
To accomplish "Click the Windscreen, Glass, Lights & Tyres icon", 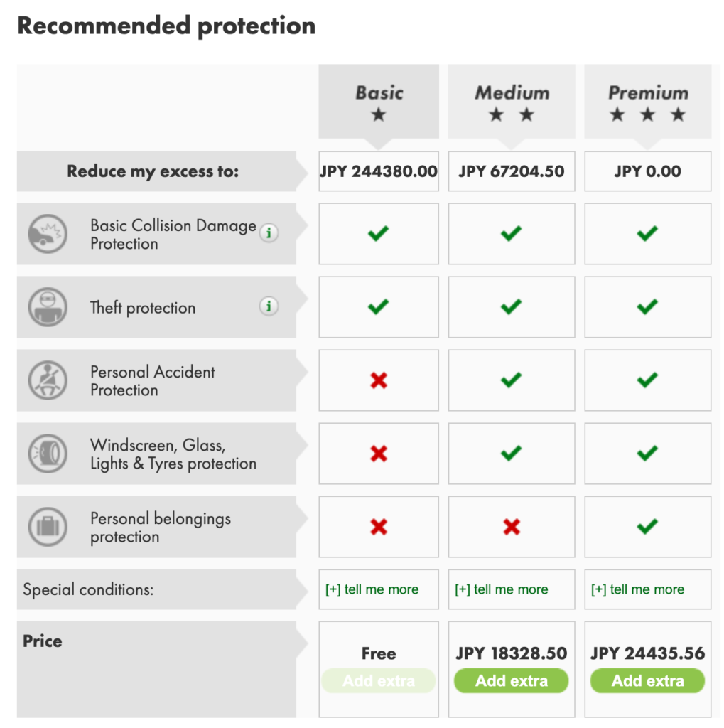I will 48,454.
